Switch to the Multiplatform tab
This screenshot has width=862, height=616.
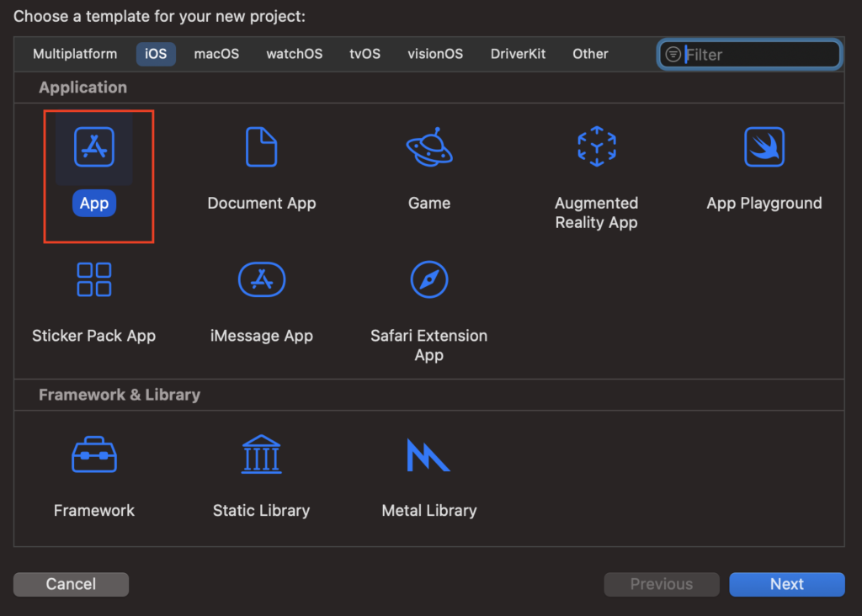click(x=75, y=54)
